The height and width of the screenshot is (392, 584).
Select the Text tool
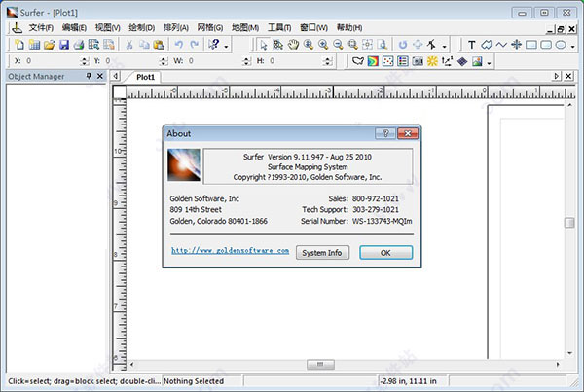(471, 45)
